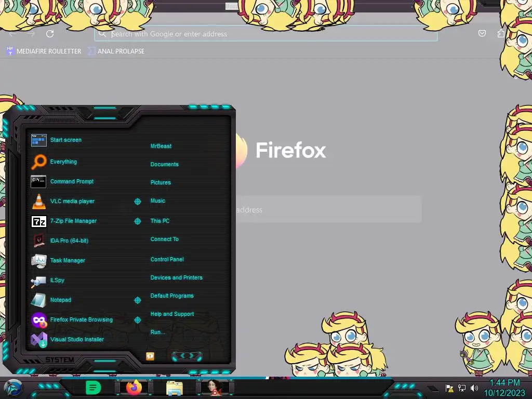Screen dimensions: 532x399
Task: Open the Command Prompt icon
Action: 38,181
